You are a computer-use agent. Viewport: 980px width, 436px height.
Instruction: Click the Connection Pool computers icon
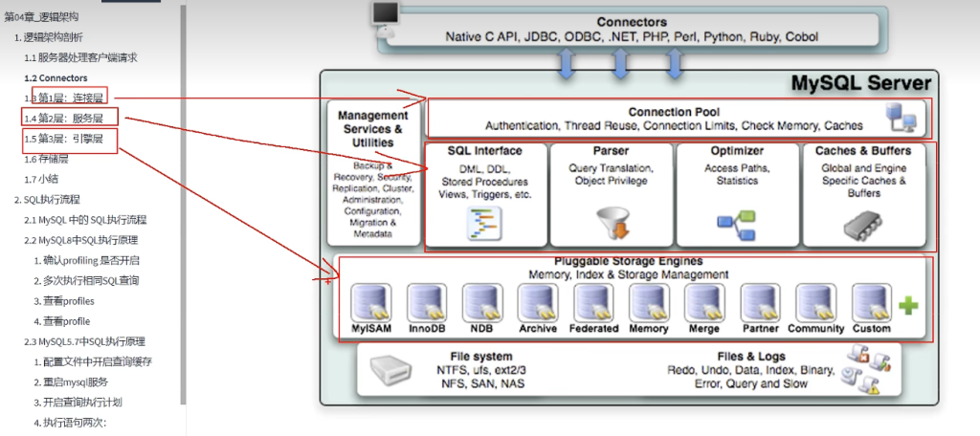click(903, 119)
